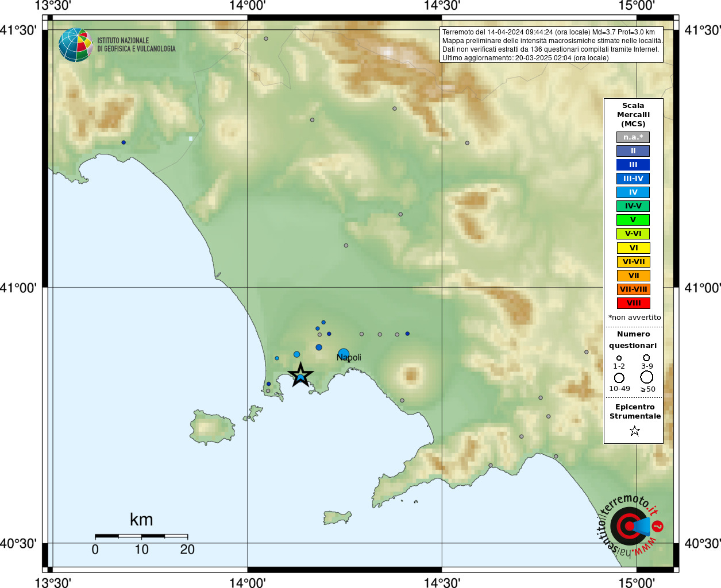Click the 'Terremoto del 14-04-2024' header line
Viewport: 721px width, 588px height.
(549, 32)
